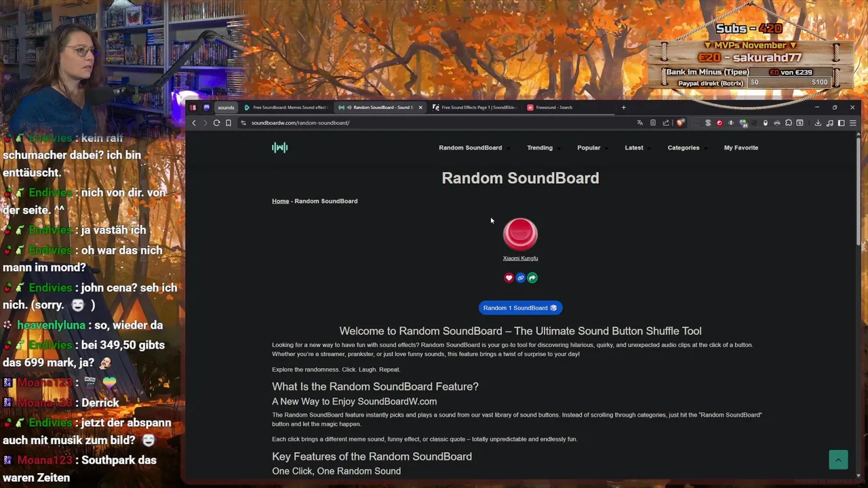
Task: Open site info icon left of URL
Action: pos(243,123)
